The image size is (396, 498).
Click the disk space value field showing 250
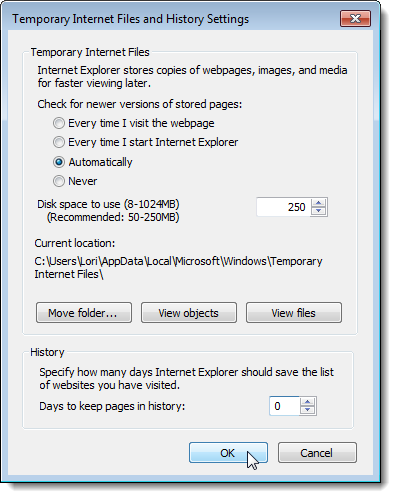coord(283,207)
